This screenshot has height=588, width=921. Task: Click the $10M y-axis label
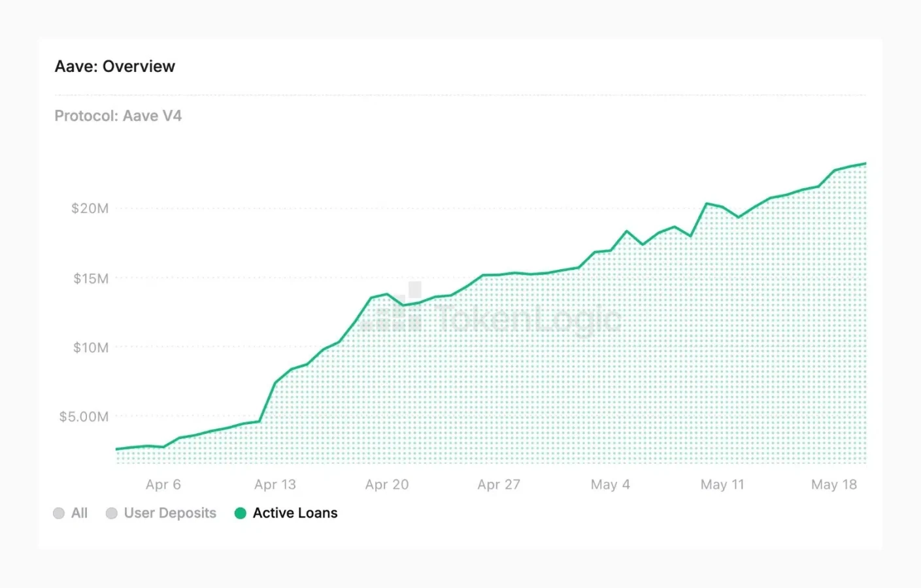[91, 348]
